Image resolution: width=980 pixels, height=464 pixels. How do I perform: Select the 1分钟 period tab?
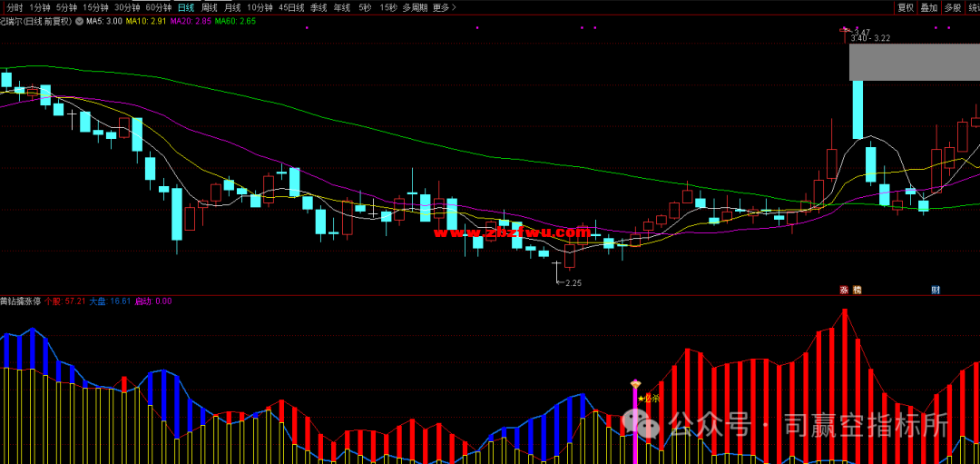point(39,8)
